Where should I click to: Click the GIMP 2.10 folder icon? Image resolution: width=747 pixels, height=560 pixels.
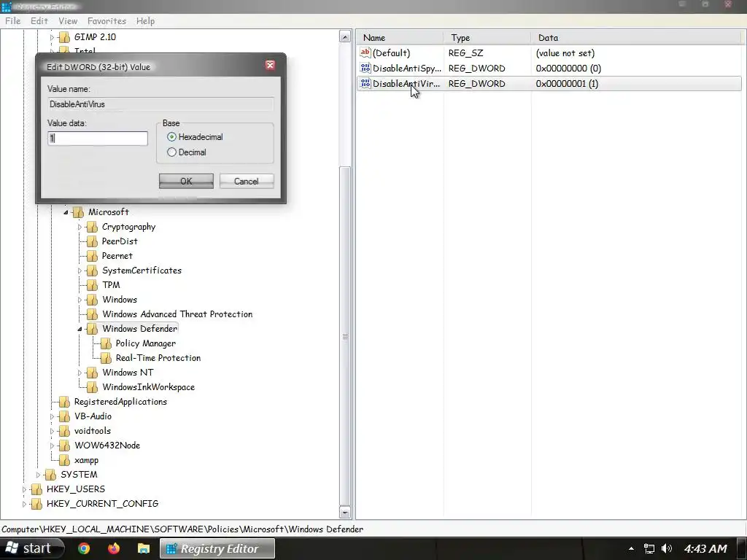pyautogui.click(x=64, y=37)
